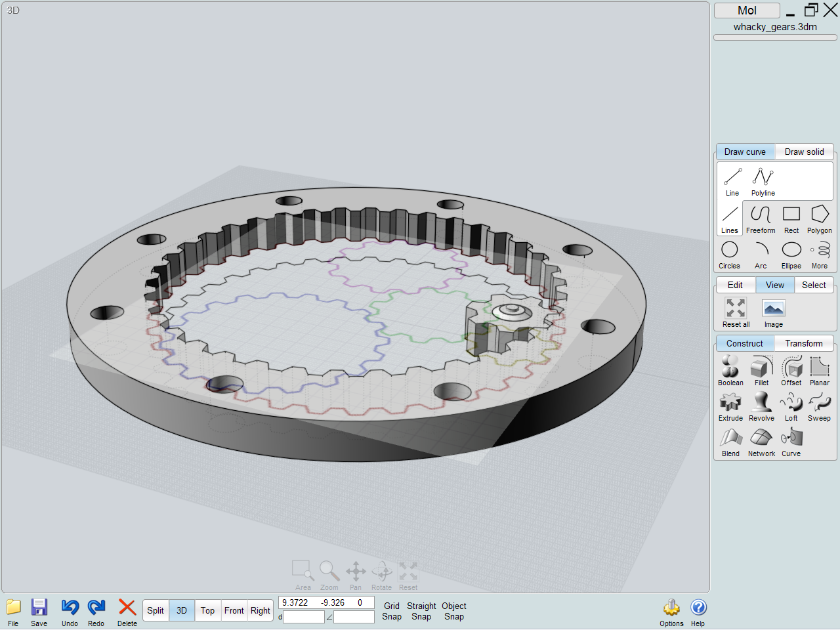
Task: Expand the More circles options
Action: [819, 251]
